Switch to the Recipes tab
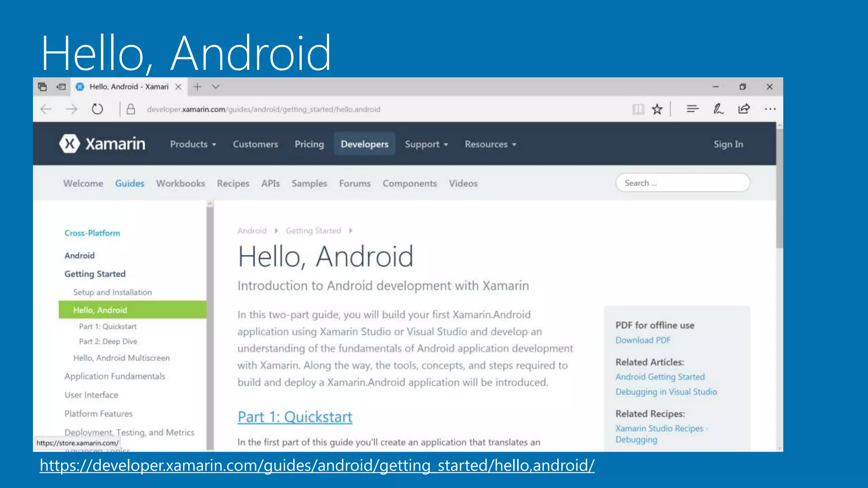 point(233,183)
